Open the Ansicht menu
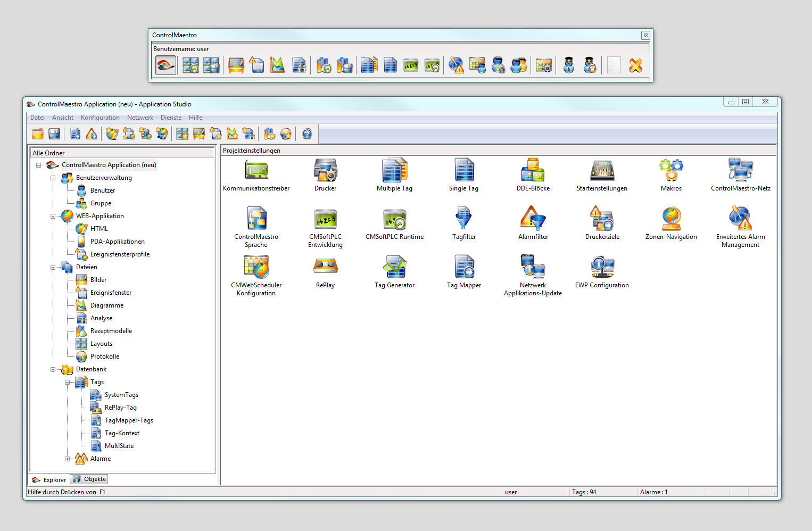The image size is (812, 531). pyautogui.click(x=63, y=118)
